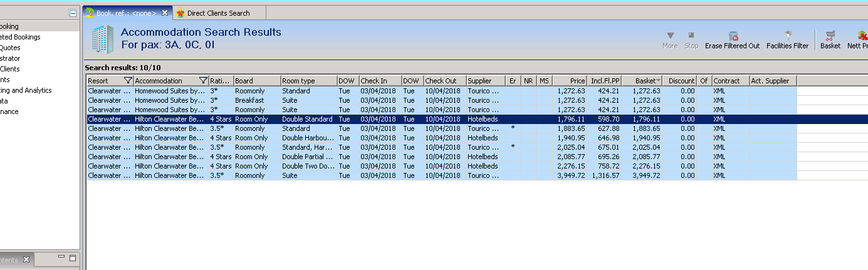Open Quotes item in left navigation
Screen dimensions: 868x270
click(10, 48)
